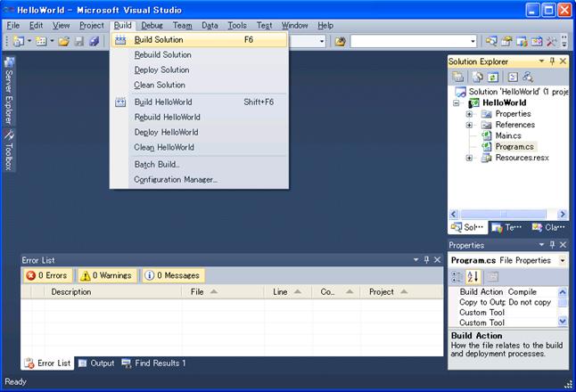Image resolution: width=576 pixels, height=392 pixels.
Task: Open the Server Explorer side tab
Action: coord(9,92)
